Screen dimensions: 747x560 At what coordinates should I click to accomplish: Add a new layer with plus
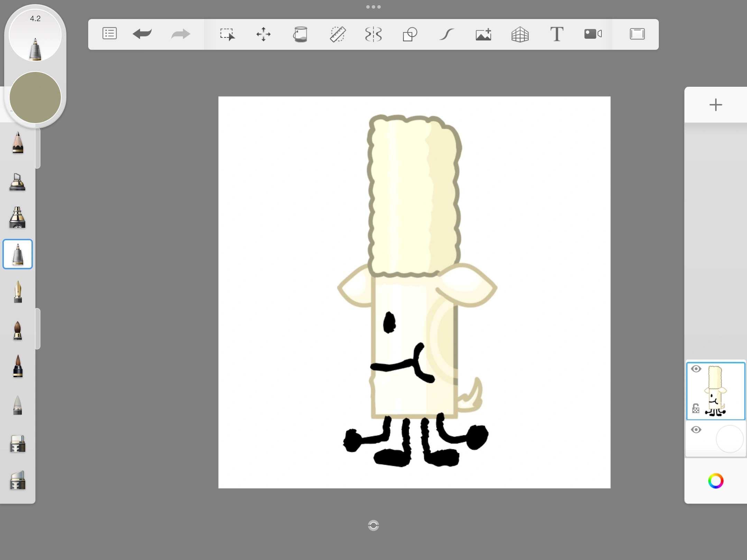pos(716,105)
